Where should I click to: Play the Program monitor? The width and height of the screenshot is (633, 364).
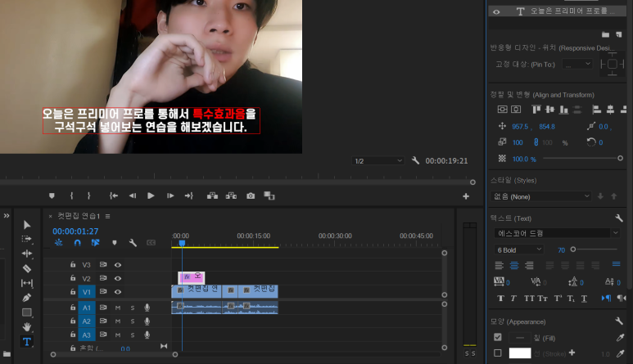(x=151, y=196)
